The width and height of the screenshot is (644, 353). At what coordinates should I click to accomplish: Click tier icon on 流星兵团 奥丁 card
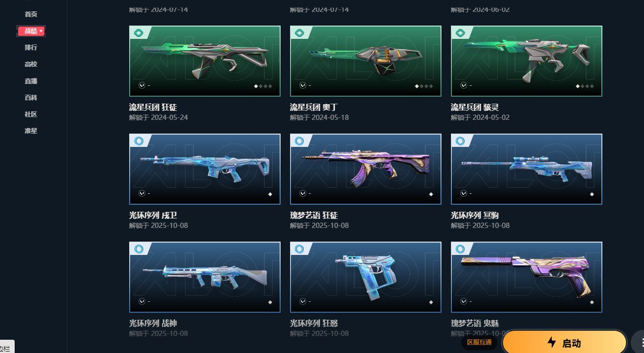pos(299,33)
